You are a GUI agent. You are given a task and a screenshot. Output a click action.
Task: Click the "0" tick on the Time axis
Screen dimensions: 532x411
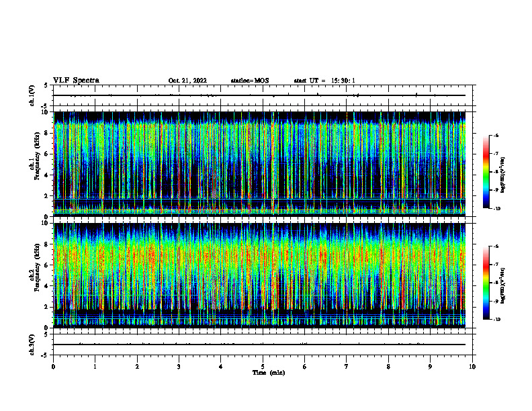point(53,367)
